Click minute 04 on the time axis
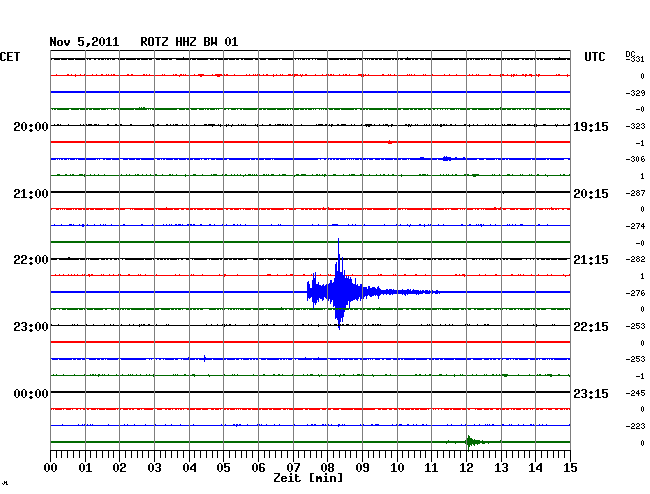 pyautogui.click(x=189, y=467)
